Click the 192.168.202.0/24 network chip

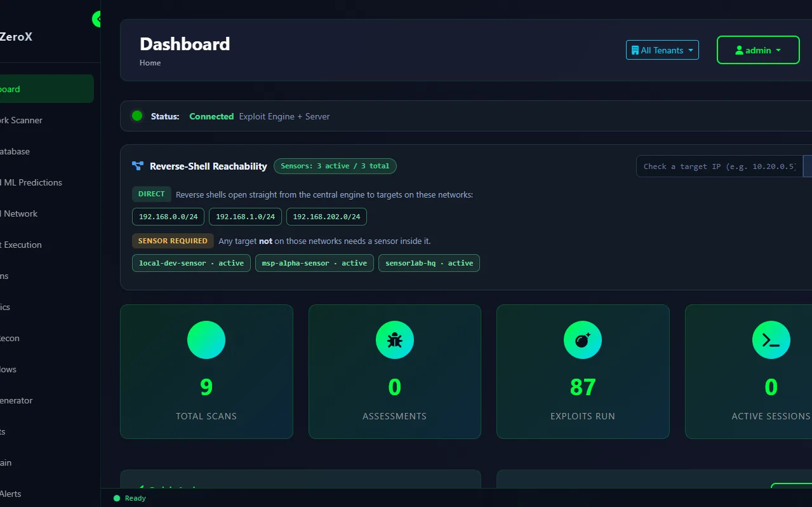click(326, 217)
